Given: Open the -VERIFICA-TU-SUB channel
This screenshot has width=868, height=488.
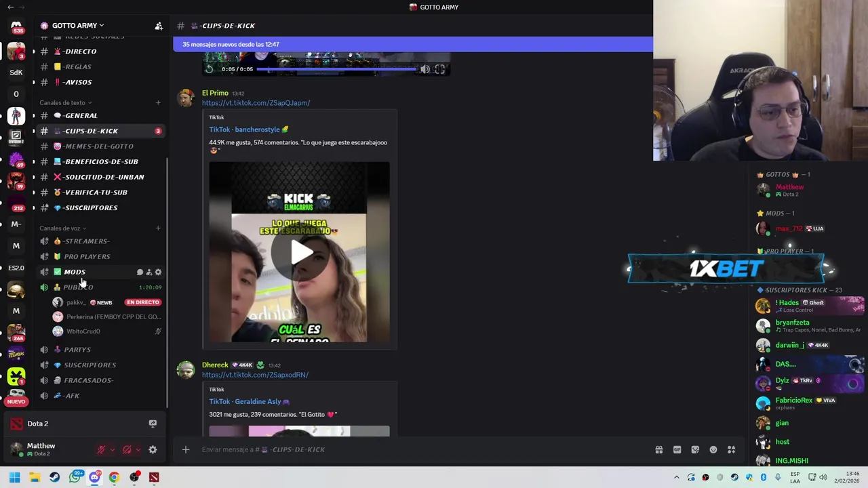Looking at the screenshot, I should (100, 192).
